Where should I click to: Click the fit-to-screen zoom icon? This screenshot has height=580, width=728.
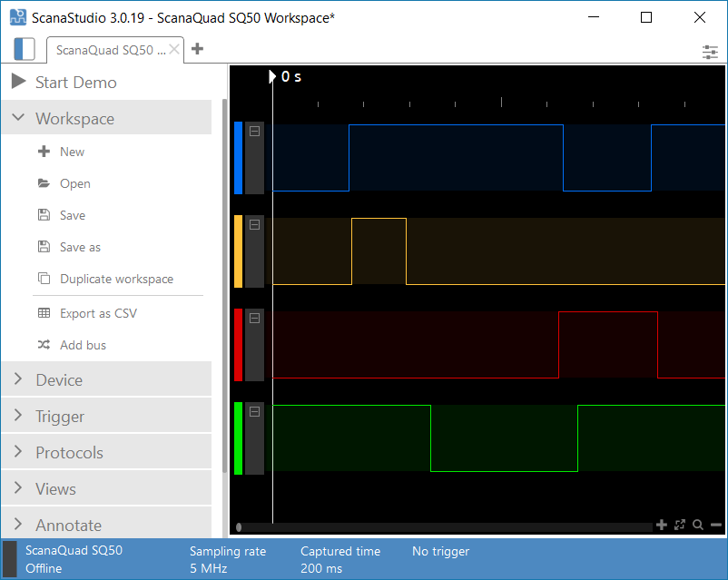point(680,524)
